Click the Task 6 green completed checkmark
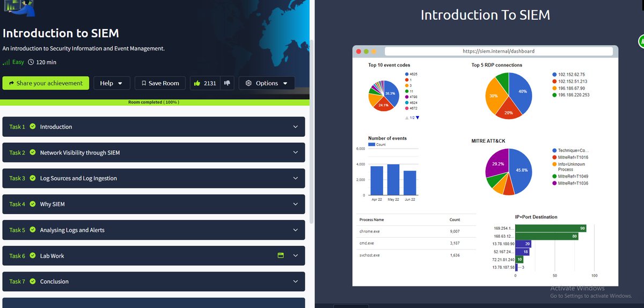 click(33, 255)
